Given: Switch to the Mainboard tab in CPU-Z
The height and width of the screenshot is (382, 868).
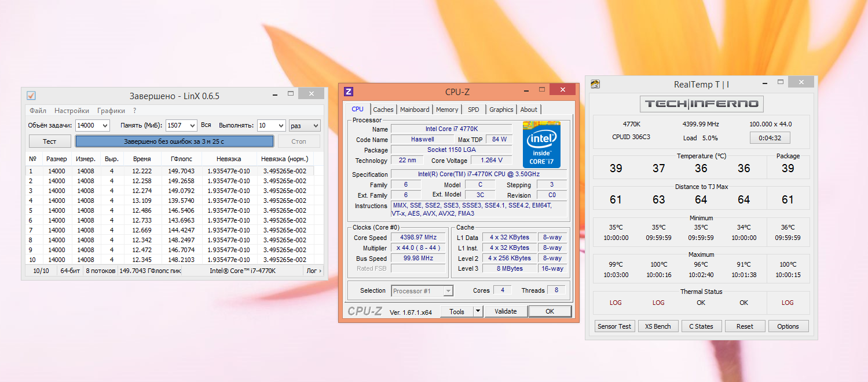Looking at the screenshot, I should (x=415, y=110).
